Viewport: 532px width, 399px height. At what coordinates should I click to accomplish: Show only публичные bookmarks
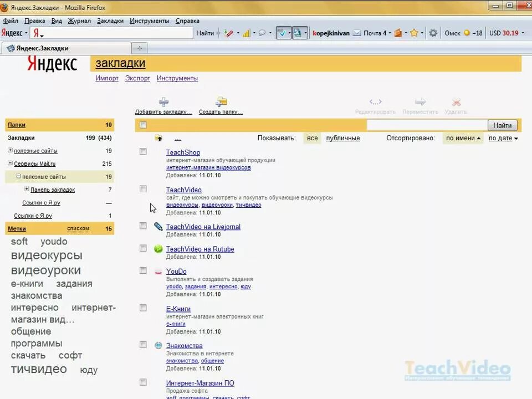[x=343, y=138]
